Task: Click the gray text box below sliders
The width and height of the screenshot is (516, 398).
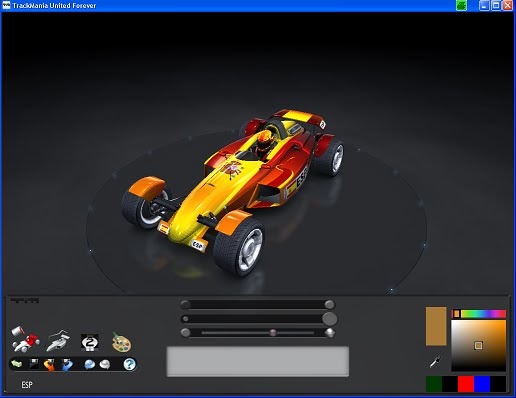Action: pyautogui.click(x=258, y=362)
